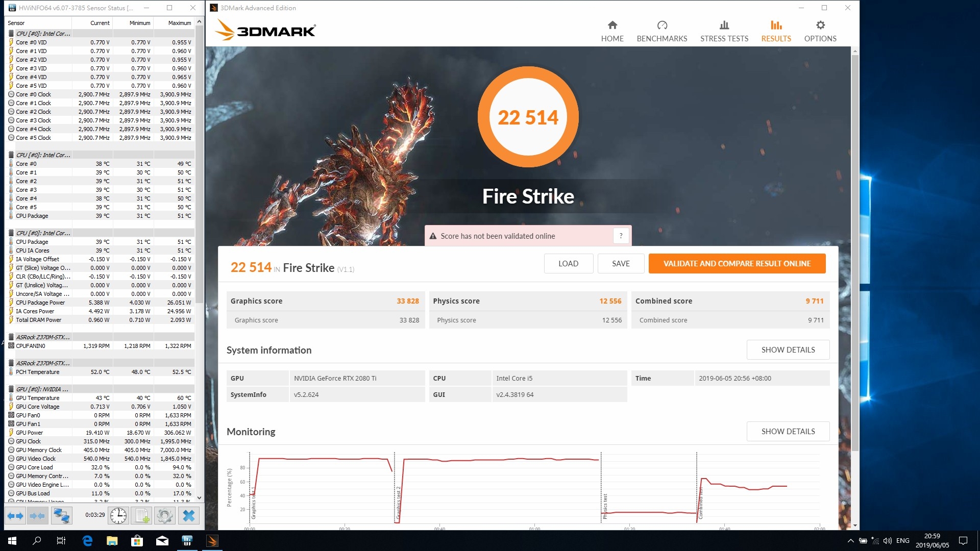Switch to 3DMark taskbar icon
980x551 pixels.
pyautogui.click(x=212, y=541)
